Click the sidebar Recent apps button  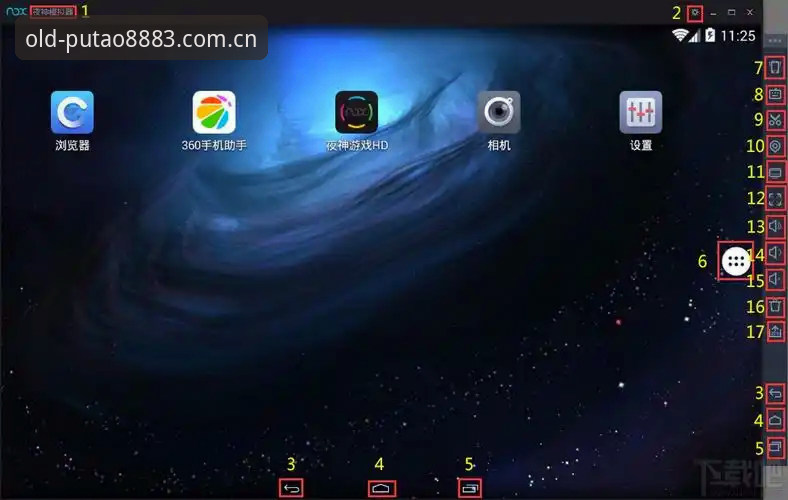click(x=775, y=447)
